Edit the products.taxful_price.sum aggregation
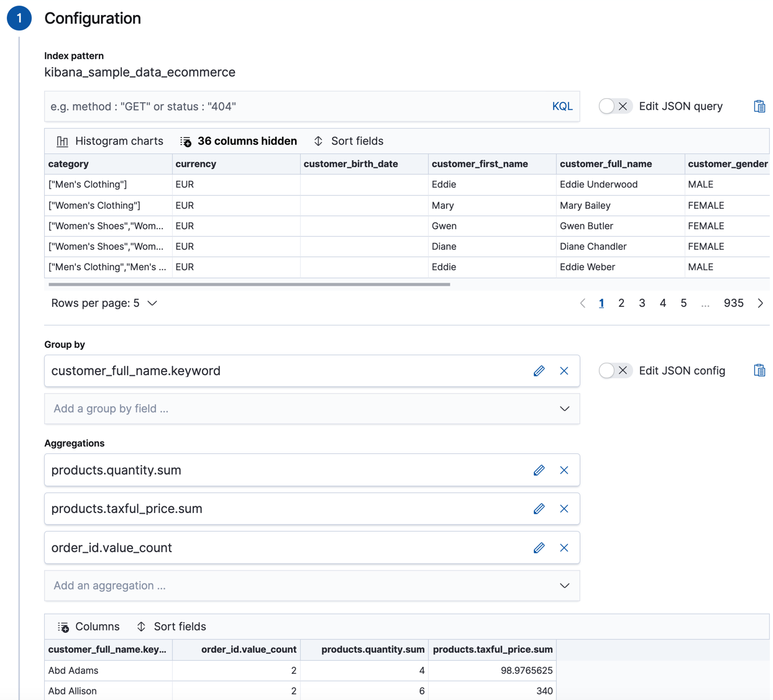The image size is (773, 700). 538,508
